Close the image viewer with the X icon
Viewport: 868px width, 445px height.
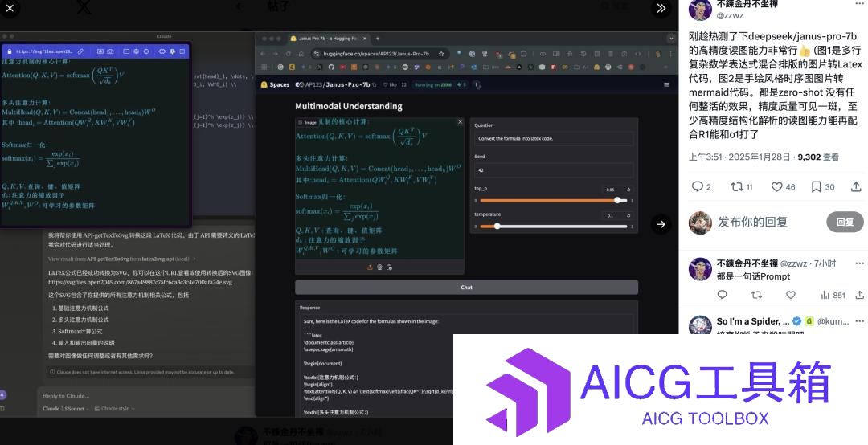coord(10,8)
